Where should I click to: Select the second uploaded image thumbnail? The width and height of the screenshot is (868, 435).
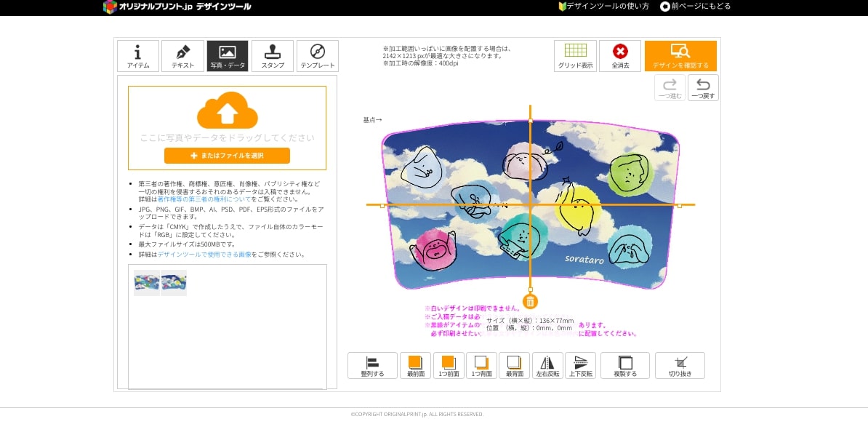(x=174, y=283)
